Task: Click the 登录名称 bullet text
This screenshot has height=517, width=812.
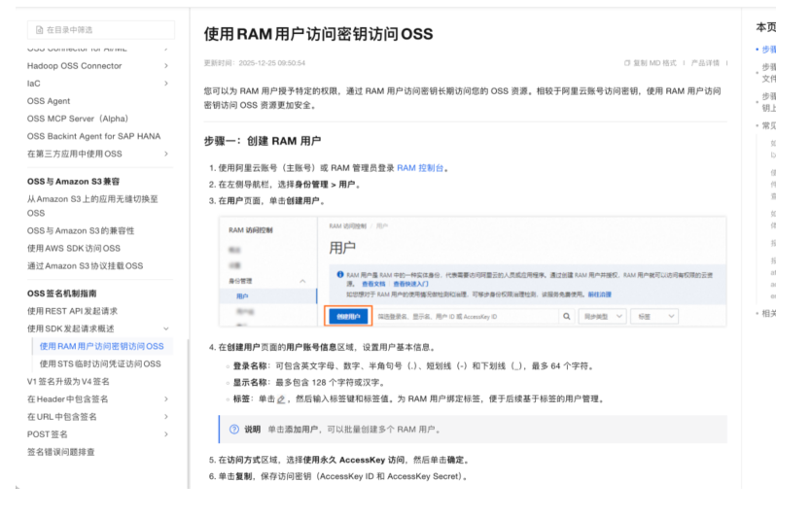Action: 413,366
